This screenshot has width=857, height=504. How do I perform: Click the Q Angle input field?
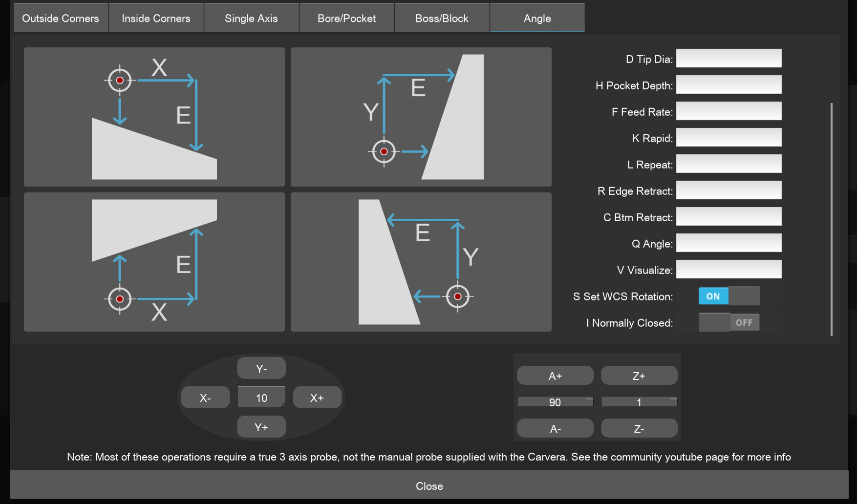[728, 243]
